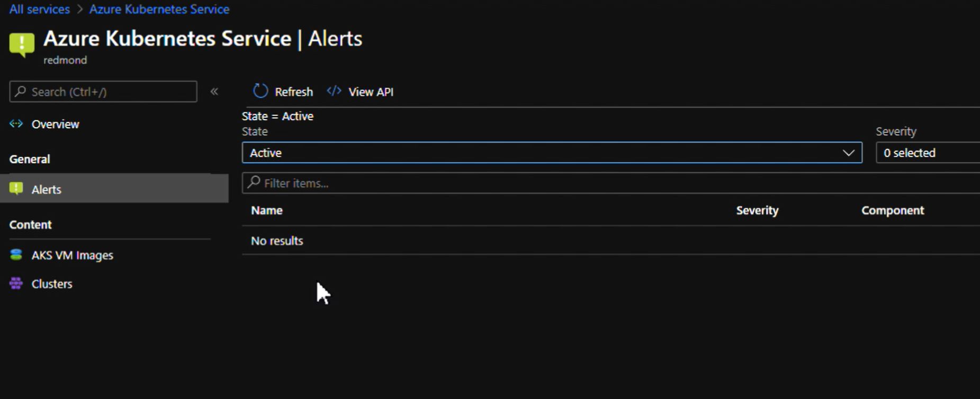Click the Azure Kubernetes Service breadcrumb link
The image size is (980, 399).
pos(159,8)
